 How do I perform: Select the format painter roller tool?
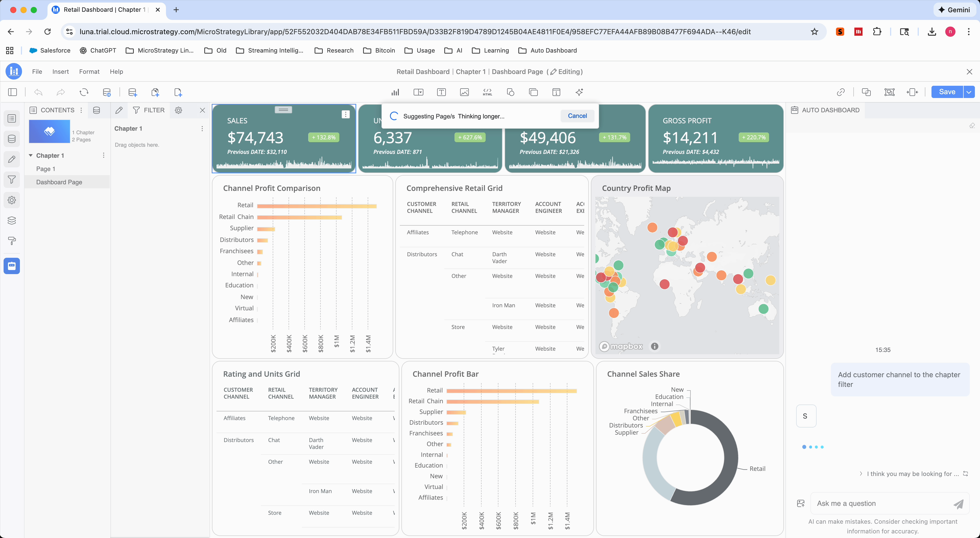[12, 241]
